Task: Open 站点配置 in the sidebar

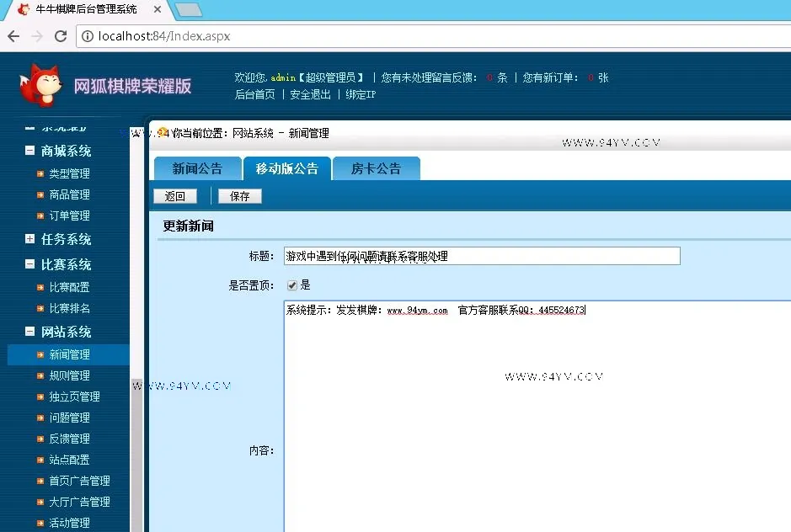Action: (70, 460)
